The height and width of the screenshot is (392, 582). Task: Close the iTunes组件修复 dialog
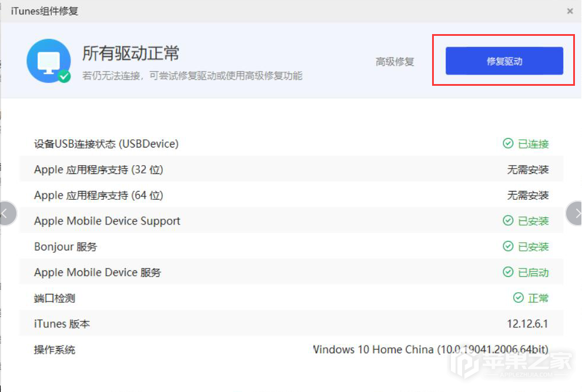pyautogui.click(x=570, y=11)
